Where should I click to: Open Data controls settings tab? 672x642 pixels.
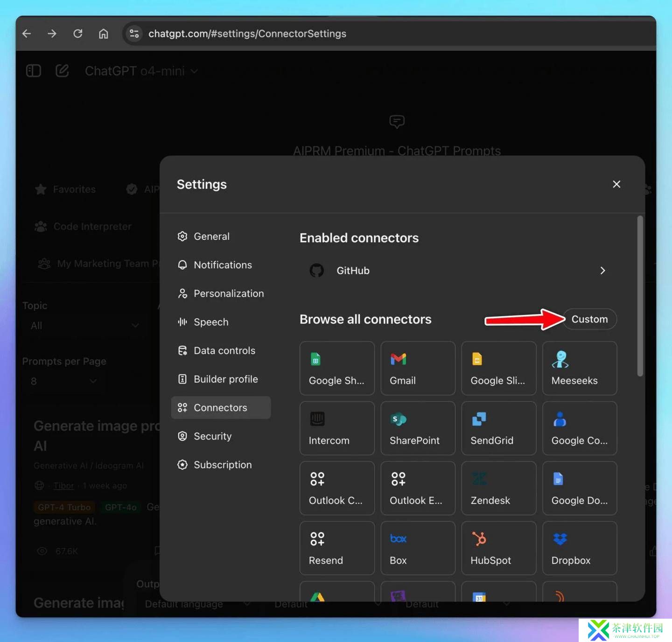[x=221, y=350]
